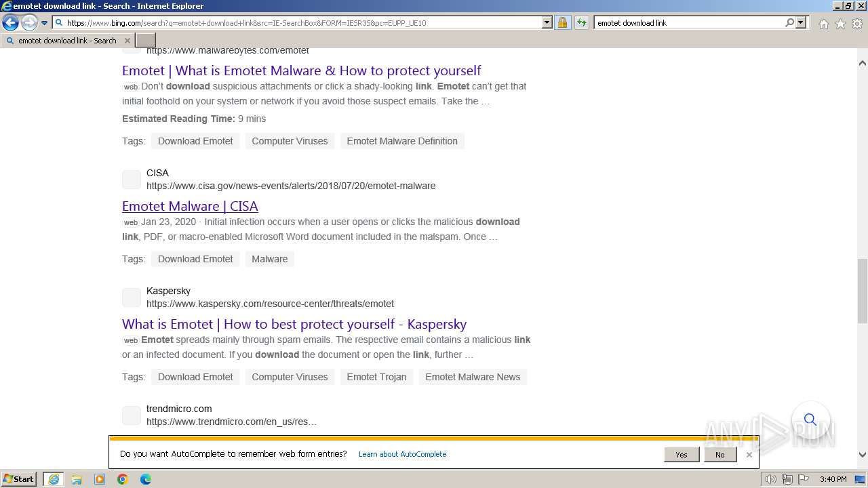This screenshot has width=868, height=488.
Task: Dismiss the AutoComplete notification bar
Action: pyautogui.click(x=749, y=455)
